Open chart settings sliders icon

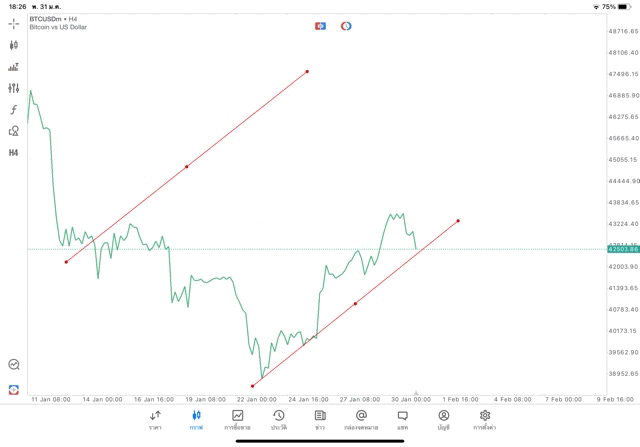(14, 88)
